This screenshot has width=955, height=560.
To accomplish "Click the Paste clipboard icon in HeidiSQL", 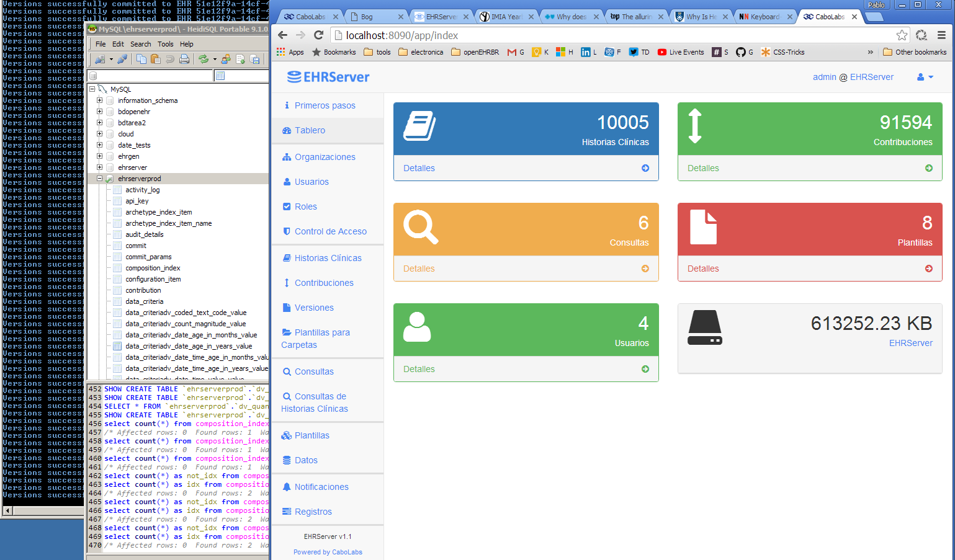I will click(x=155, y=59).
